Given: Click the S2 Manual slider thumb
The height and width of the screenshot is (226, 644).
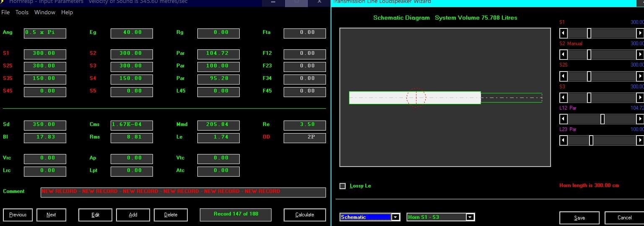Looking at the screenshot, I should tap(589, 54).
